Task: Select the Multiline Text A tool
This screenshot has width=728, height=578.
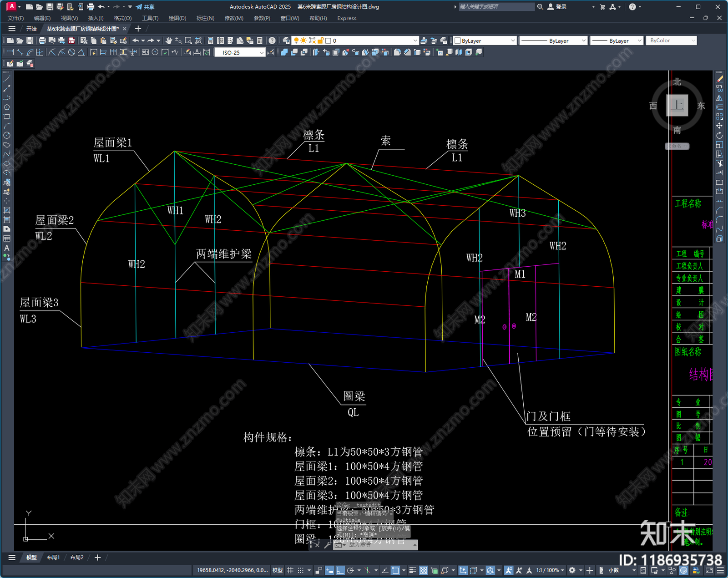Action: coord(7,248)
